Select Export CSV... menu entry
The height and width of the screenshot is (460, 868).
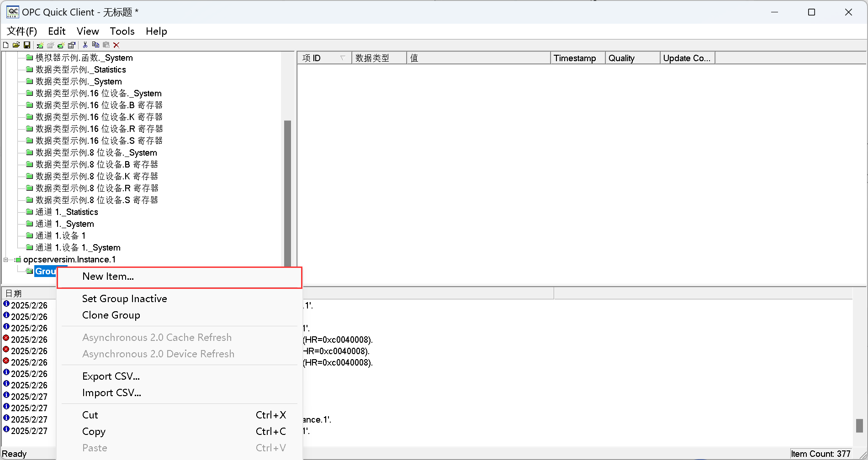111,376
